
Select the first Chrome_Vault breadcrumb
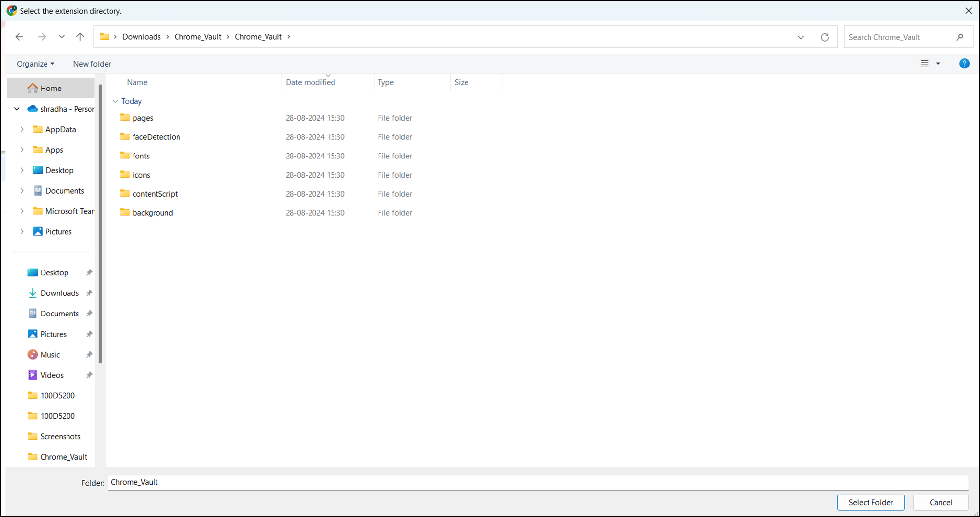198,37
